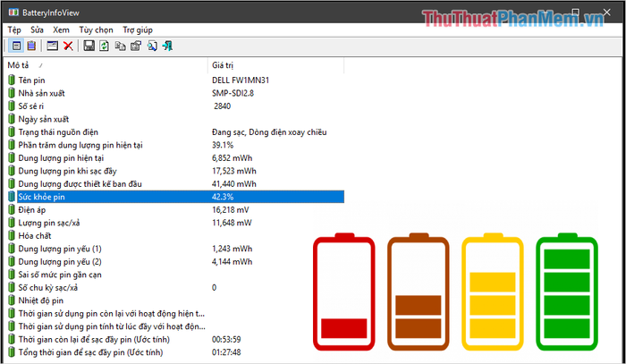Click the battery icon beside Tên pin

(x=12, y=80)
